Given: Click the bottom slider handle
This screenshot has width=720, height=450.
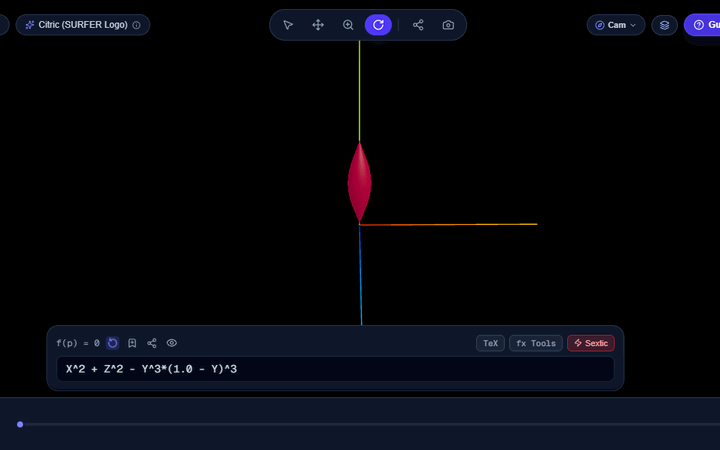Looking at the screenshot, I should click(20, 424).
